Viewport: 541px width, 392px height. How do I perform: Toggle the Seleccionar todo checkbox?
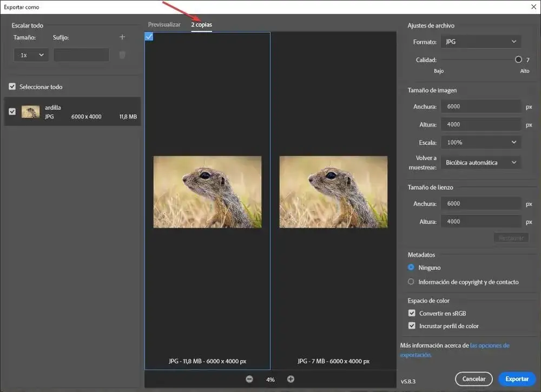(12, 86)
